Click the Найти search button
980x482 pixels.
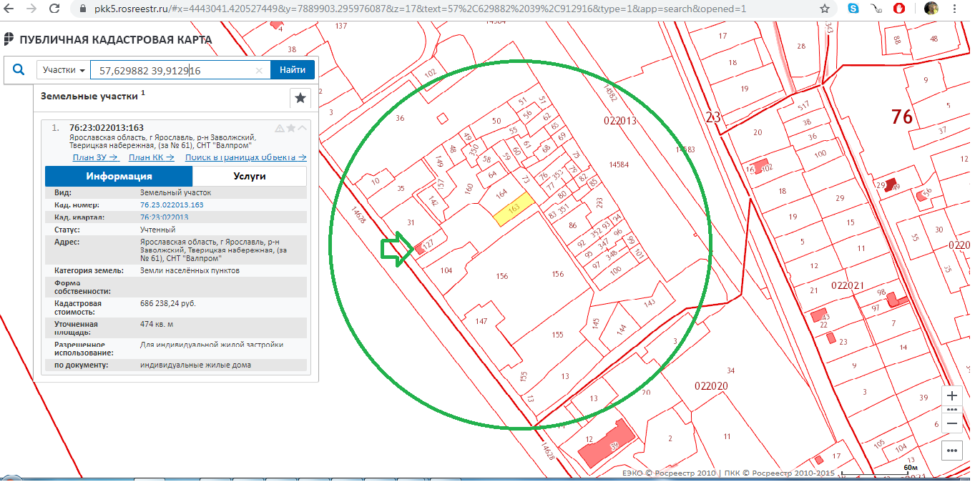click(x=293, y=70)
